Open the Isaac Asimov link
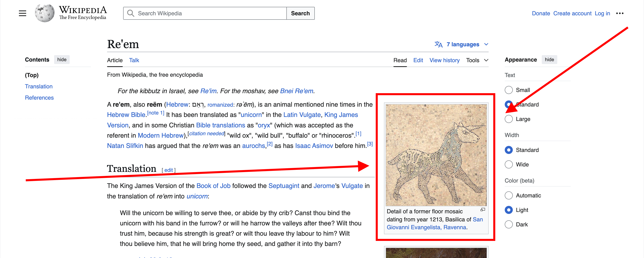 tap(314, 146)
